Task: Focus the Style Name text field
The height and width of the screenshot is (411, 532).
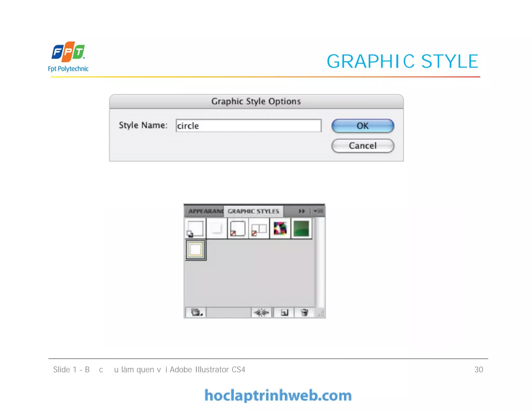Action: click(249, 126)
